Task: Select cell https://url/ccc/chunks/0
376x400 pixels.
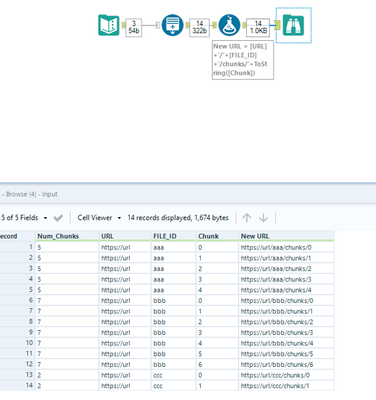Action: (286, 375)
